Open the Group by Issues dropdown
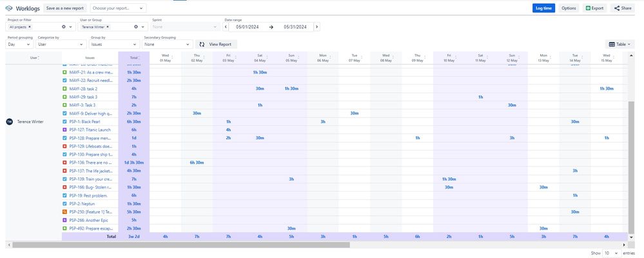644x258 pixels. coord(115,45)
